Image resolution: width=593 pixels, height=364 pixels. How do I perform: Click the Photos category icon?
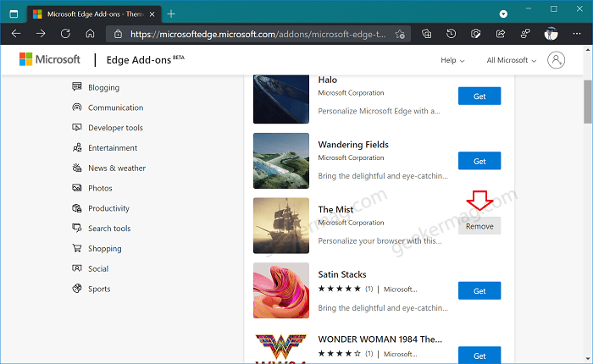click(77, 188)
